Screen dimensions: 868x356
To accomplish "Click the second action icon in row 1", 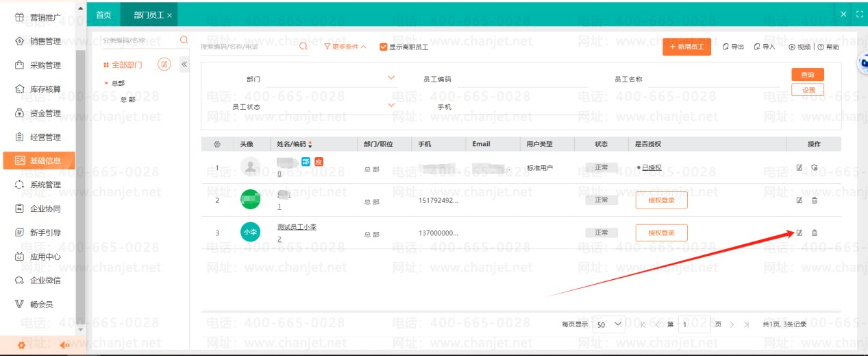I will tap(815, 167).
